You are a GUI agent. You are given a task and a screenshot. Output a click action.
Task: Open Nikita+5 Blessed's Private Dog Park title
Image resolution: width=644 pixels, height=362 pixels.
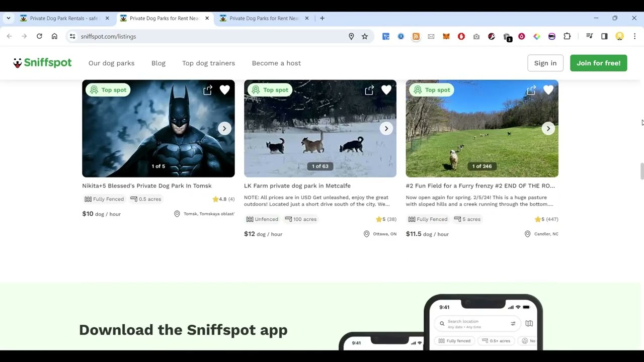pos(147,186)
